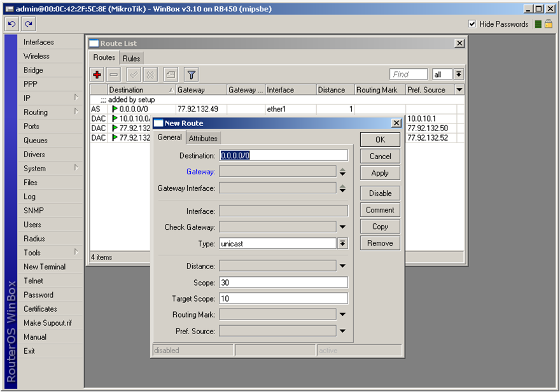The width and height of the screenshot is (560, 392).
Task: Click the redo arrow in the WinBox toolbar
Action: pyautogui.click(x=29, y=24)
